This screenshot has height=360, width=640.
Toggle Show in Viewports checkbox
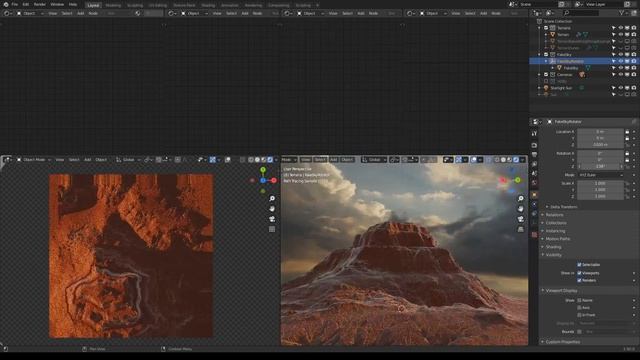[x=579, y=273]
